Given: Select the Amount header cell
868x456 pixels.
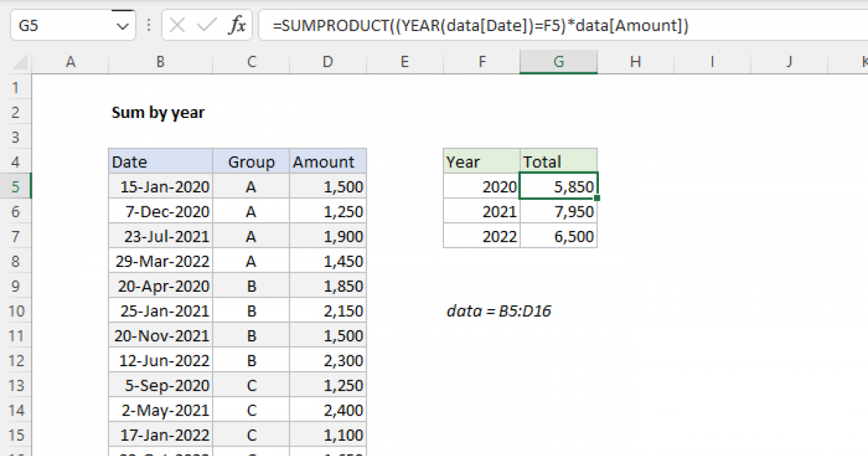Looking at the screenshot, I should [326, 161].
